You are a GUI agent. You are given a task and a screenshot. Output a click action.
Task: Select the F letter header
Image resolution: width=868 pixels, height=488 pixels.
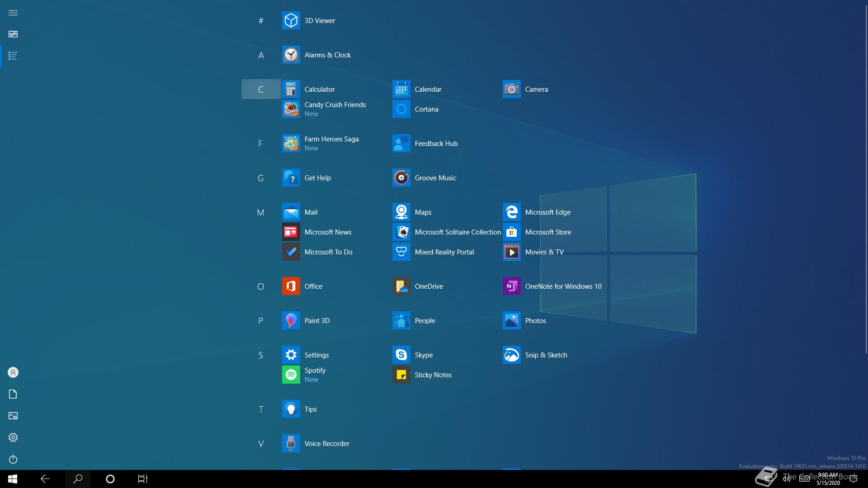coord(261,143)
